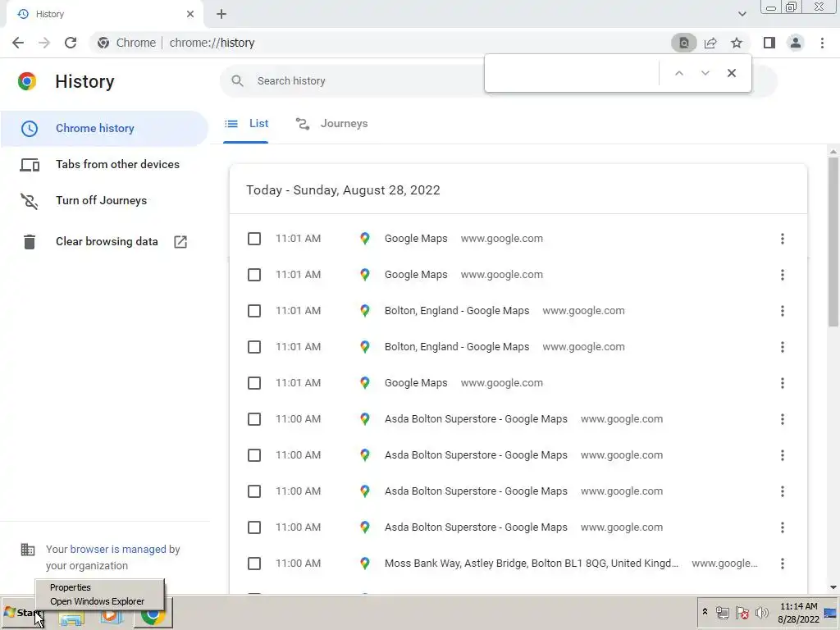The width and height of the screenshot is (840, 630).
Task: Focus the Search history field
Action: click(354, 81)
